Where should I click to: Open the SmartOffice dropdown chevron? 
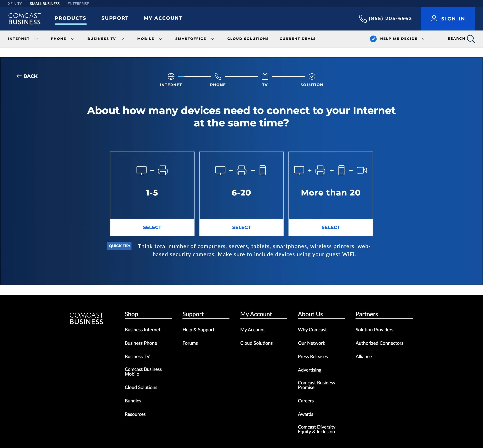[x=212, y=39]
